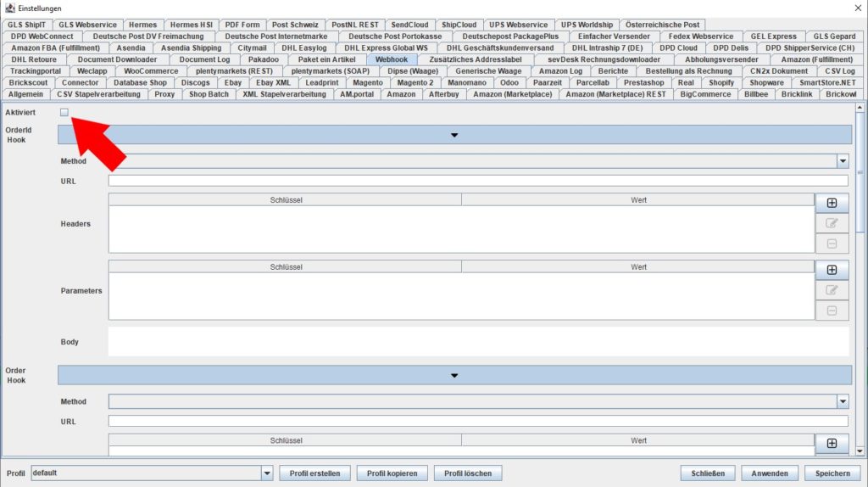Click the Profil erstellen button
Image resolution: width=868 pixels, height=487 pixels.
314,473
